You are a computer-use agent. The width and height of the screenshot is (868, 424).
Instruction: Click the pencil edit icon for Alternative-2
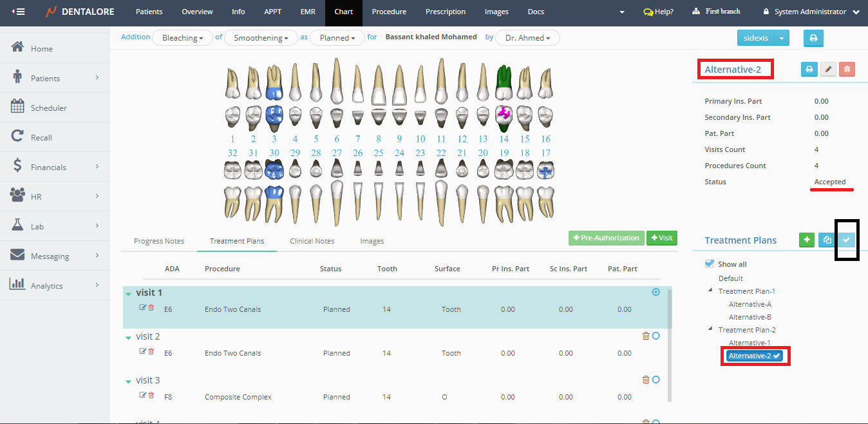point(828,69)
